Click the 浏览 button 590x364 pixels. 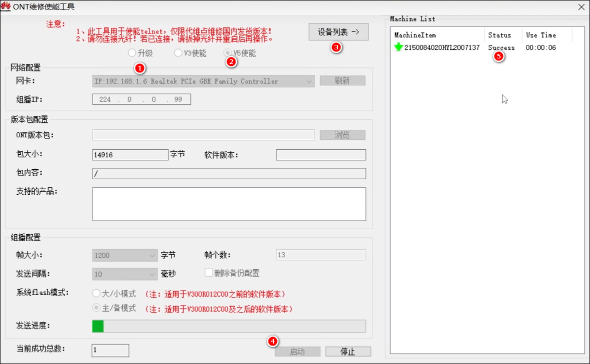tap(342, 135)
